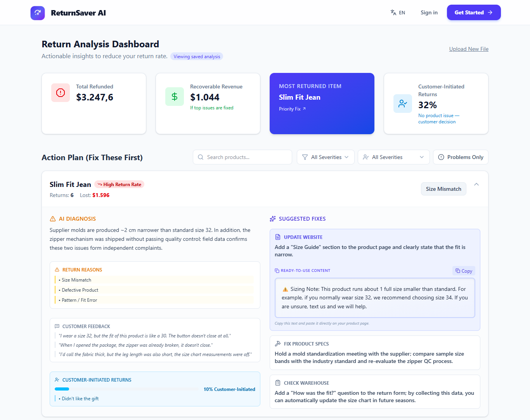Viewport: 530px width, 420px height.
Task: Collapse the Slim Fit Jean panel
Action: [476, 184]
